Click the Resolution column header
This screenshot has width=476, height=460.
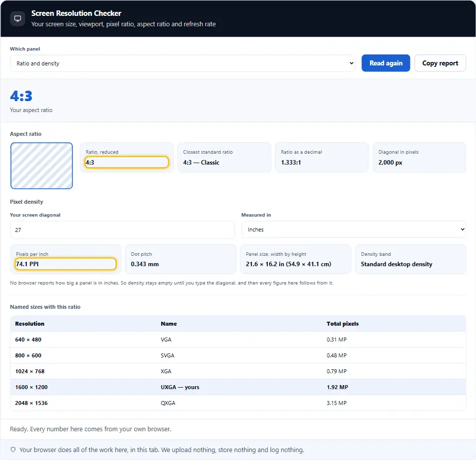point(30,324)
